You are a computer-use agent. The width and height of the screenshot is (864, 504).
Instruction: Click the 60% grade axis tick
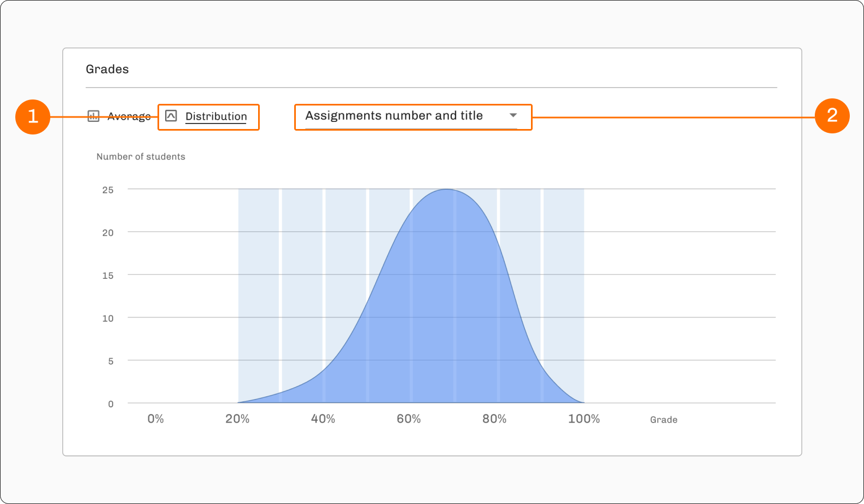[x=408, y=419]
